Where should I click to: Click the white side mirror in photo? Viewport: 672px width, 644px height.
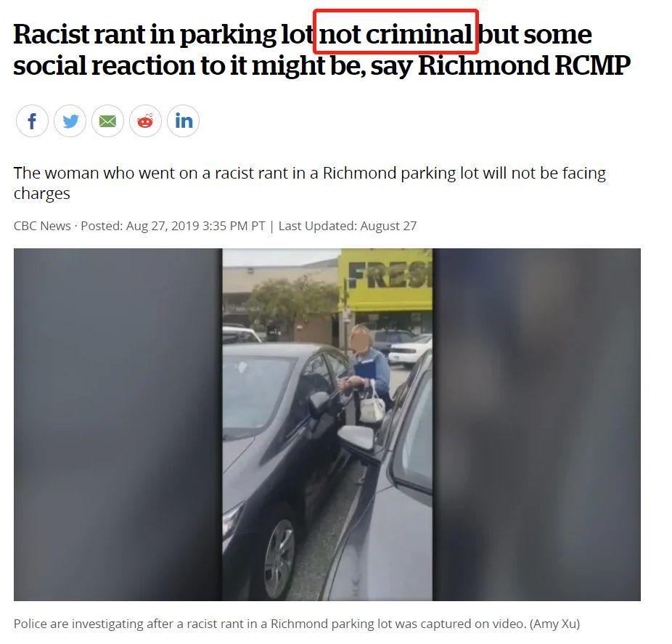click(356, 437)
